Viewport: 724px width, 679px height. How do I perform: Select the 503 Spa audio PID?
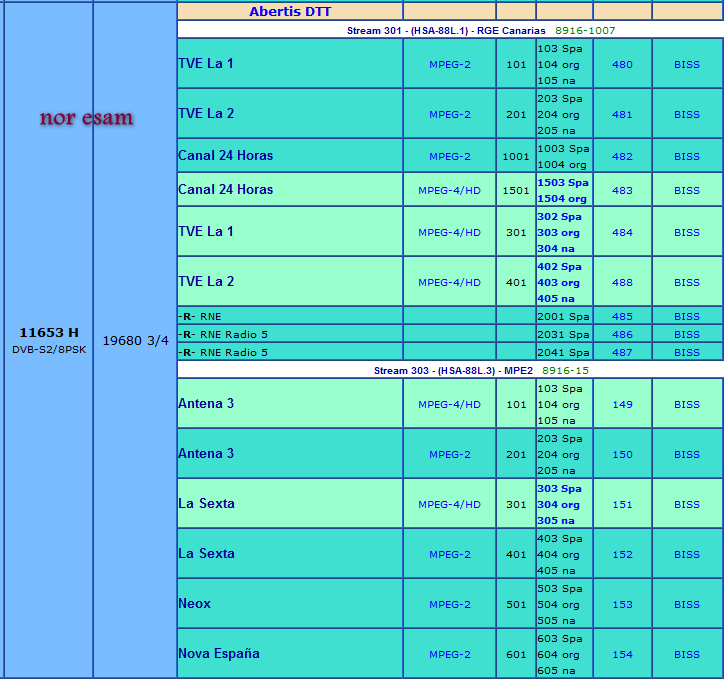pos(560,589)
